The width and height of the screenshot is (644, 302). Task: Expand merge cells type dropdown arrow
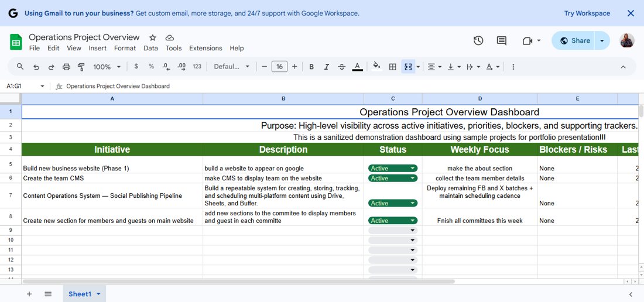(x=418, y=67)
